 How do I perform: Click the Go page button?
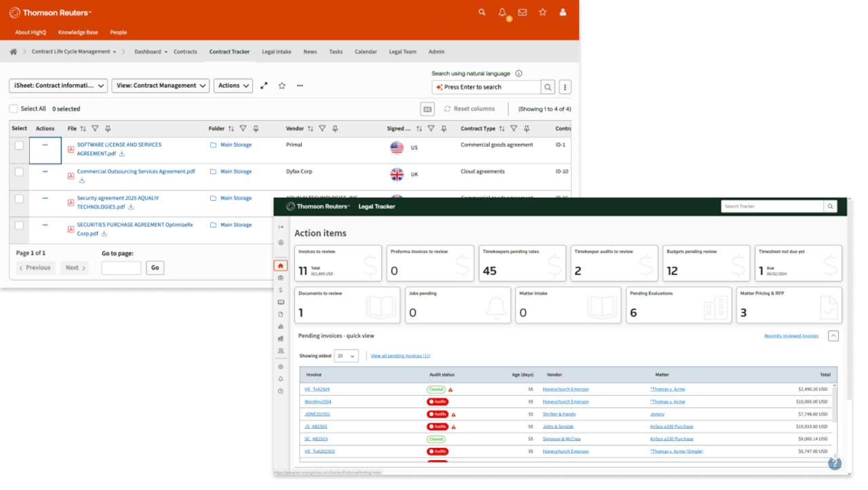[155, 268]
